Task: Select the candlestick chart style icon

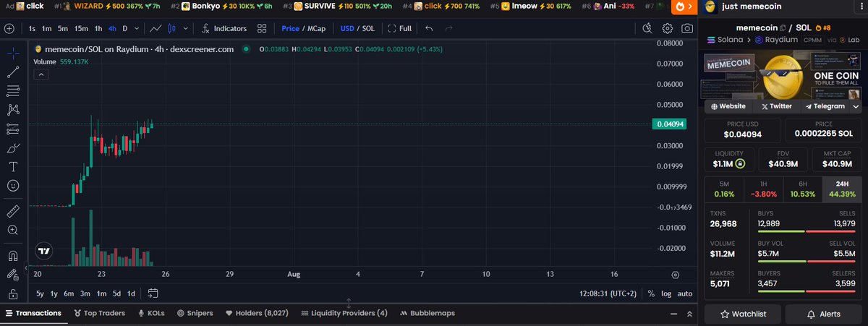Action: pos(172,29)
